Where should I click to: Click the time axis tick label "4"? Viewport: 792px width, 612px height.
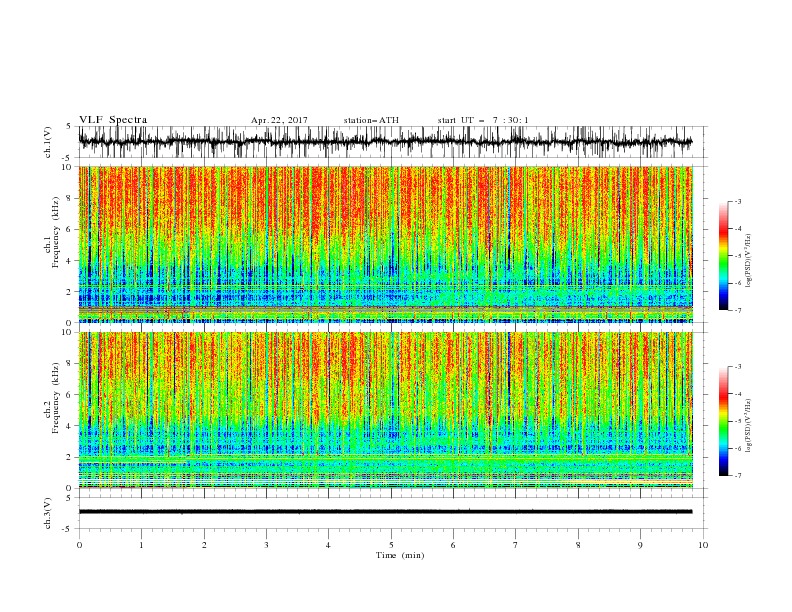tap(328, 545)
